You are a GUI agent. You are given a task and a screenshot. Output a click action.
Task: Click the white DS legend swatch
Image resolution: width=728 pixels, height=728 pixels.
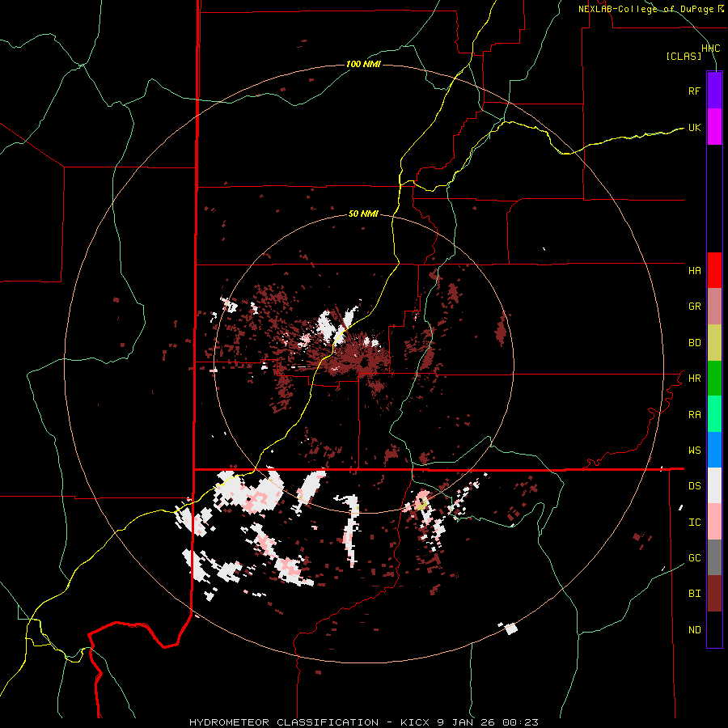click(x=714, y=485)
